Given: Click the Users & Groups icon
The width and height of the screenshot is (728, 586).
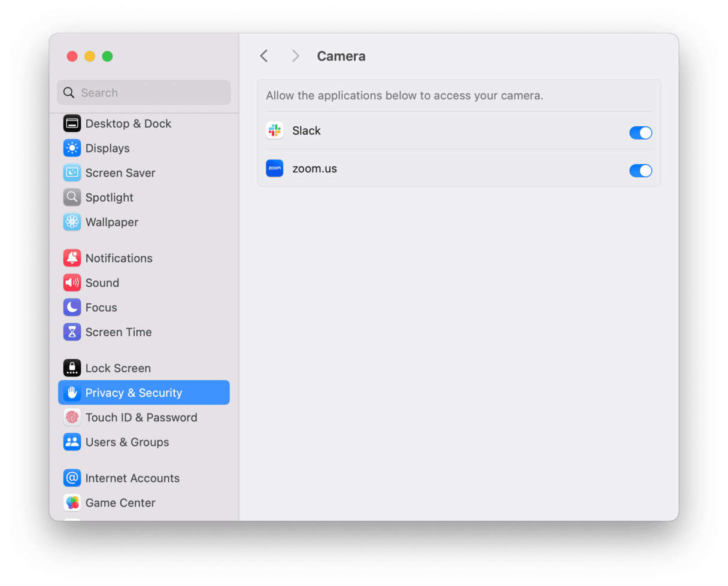Looking at the screenshot, I should click(72, 442).
